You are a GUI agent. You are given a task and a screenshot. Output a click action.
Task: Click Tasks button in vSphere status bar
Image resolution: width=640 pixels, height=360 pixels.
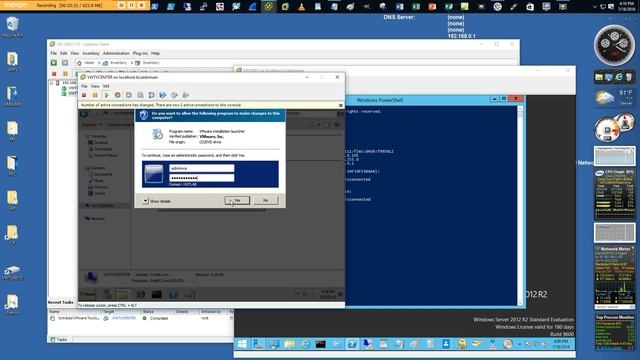click(x=58, y=339)
